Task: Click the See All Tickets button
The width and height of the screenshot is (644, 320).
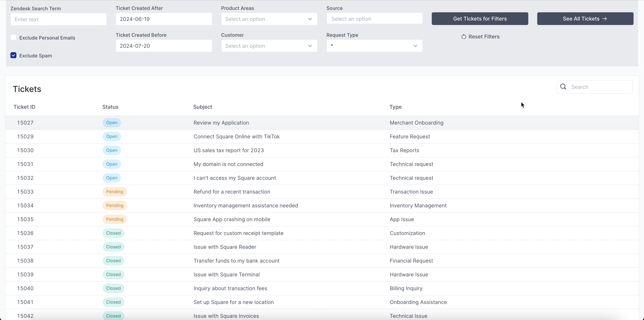Action: tap(585, 19)
